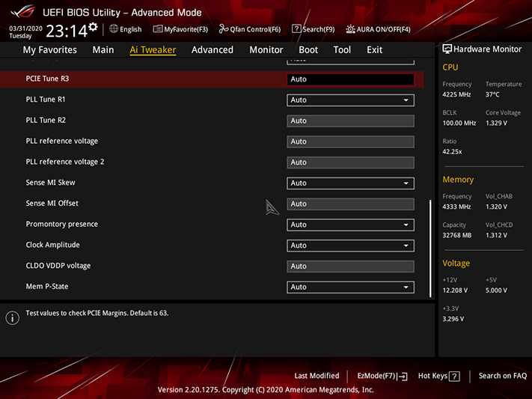
Task: Click Last Modified
Action: pos(317,376)
